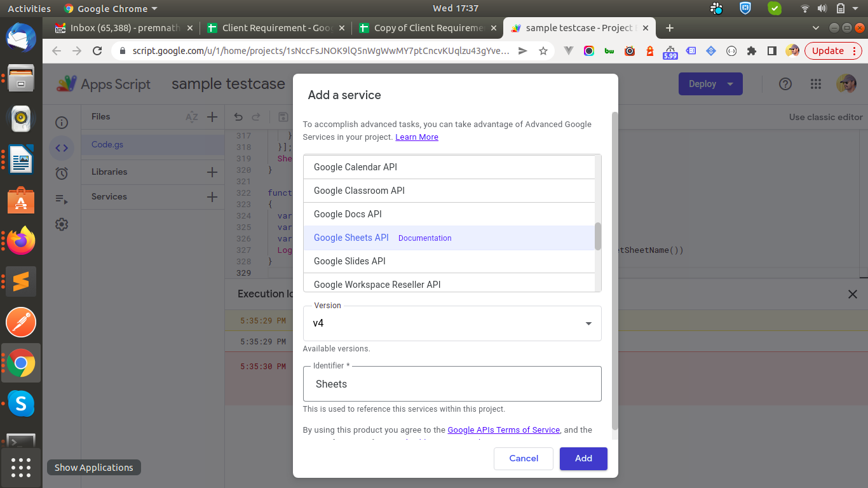Cancel the Add a service dialog
Viewport: 868px width, 488px height.
(x=524, y=459)
